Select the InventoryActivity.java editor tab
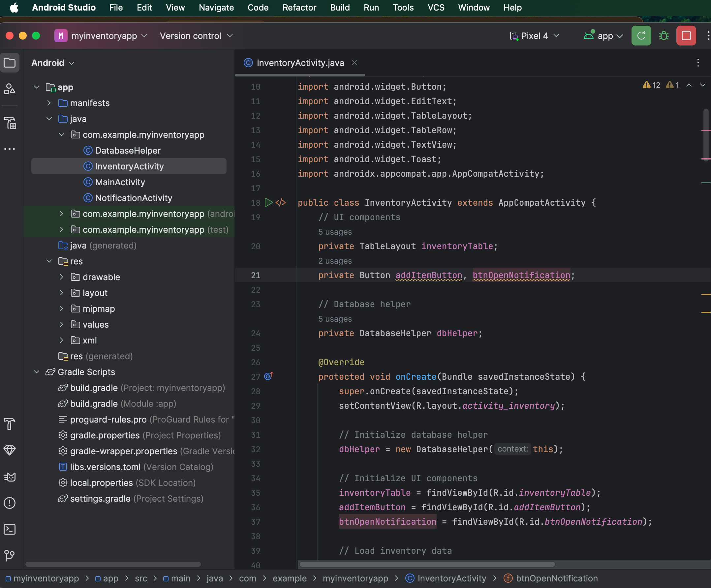Screen dimensions: 711x588 (300, 63)
